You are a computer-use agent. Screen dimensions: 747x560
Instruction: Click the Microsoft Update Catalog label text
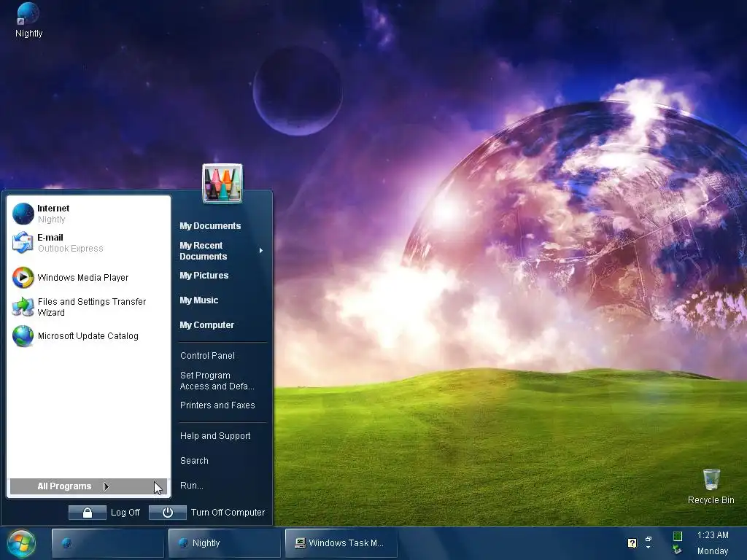[88, 336]
